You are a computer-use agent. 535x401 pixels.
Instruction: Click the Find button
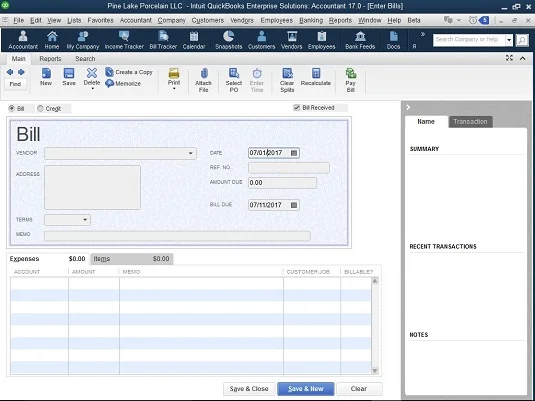(15, 84)
